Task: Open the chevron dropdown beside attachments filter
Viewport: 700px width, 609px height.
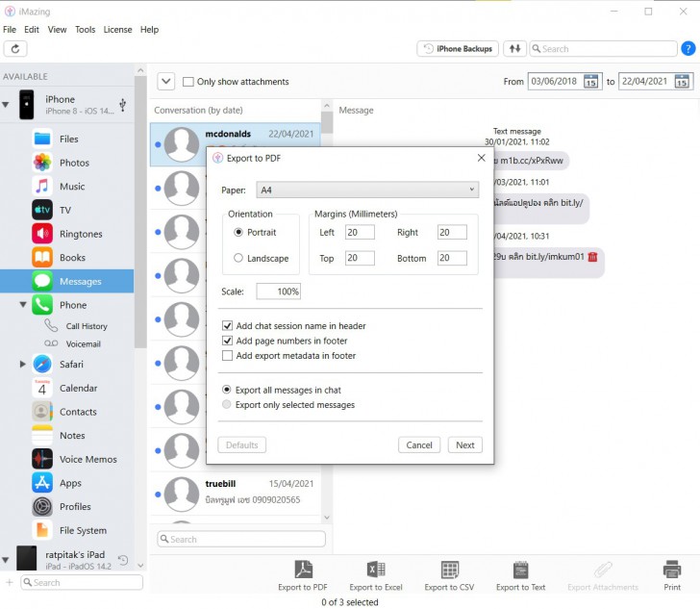Action: (x=166, y=82)
